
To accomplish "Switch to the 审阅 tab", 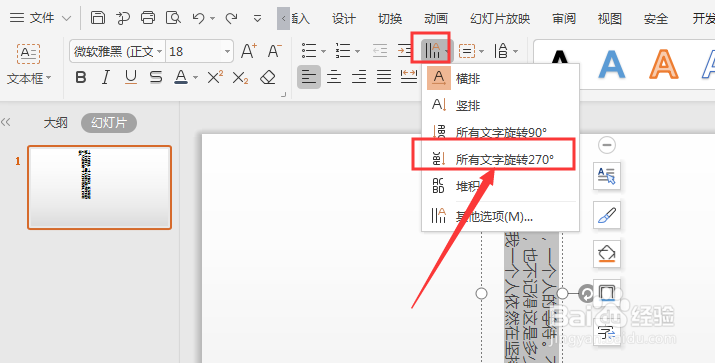I will click(x=564, y=19).
